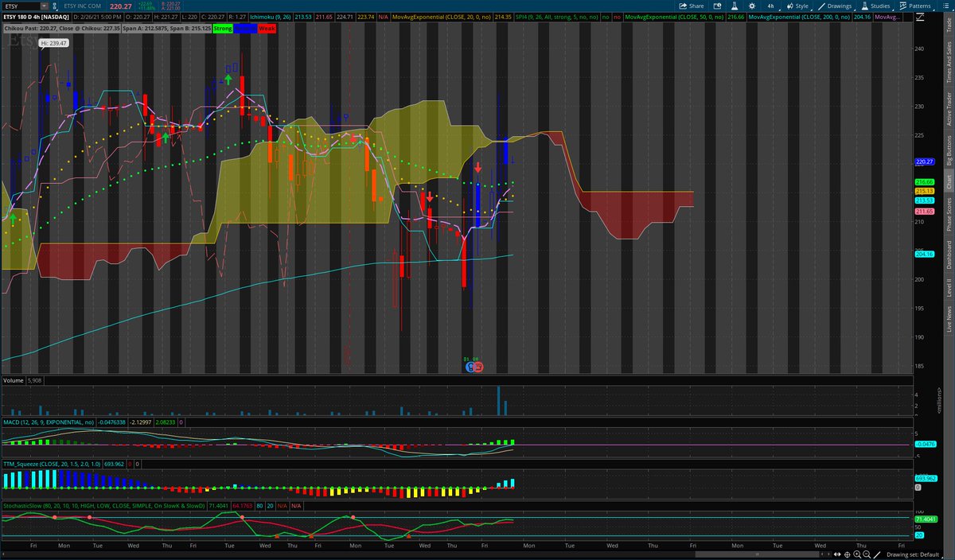Image resolution: width=955 pixels, height=560 pixels.
Task: Click the dividend $1.08 marker on chart
Action: (x=470, y=359)
